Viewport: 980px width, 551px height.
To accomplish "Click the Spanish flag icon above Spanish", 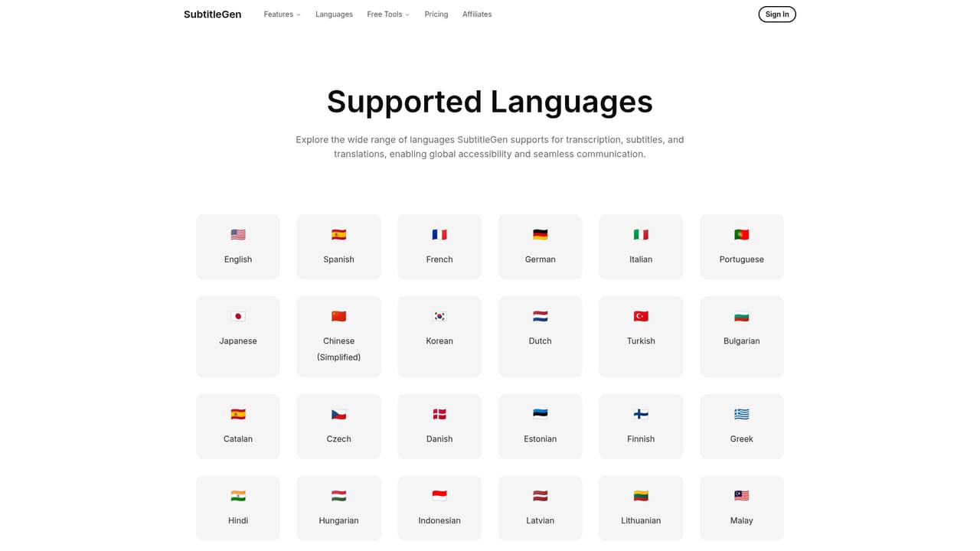I will click(x=338, y=235).
